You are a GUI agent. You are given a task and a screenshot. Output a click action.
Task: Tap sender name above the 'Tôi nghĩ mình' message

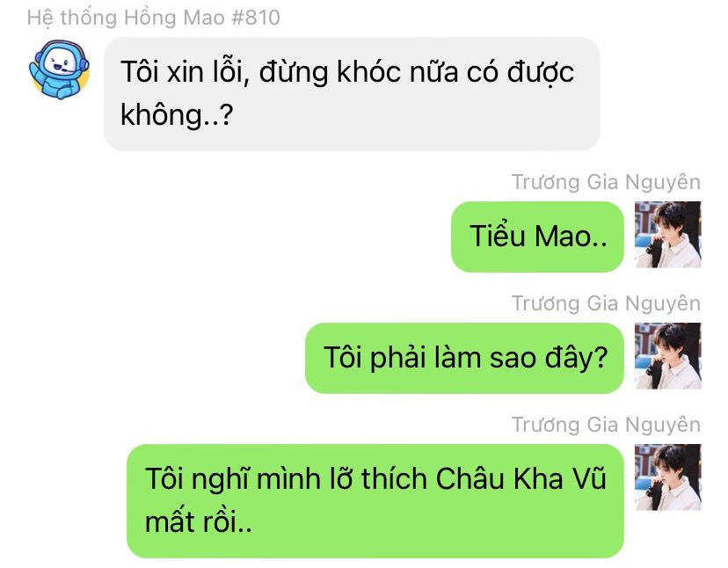(606, 425)
